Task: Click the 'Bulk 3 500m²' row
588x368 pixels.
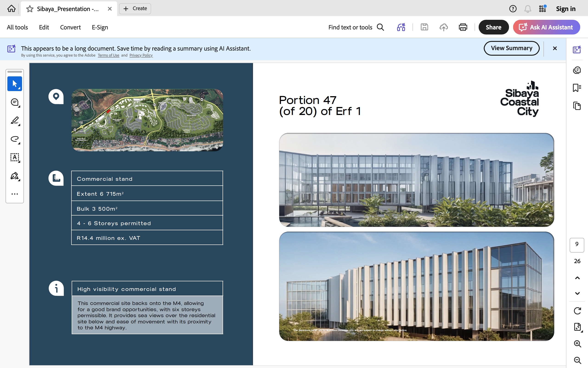Action: coord(147,208)
